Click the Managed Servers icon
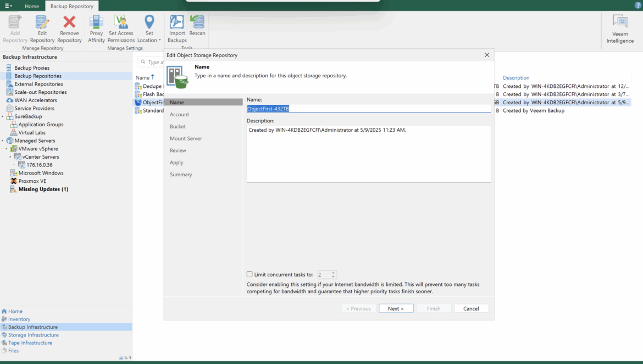This screenshot has width=643, height=364. [x=9, y=141]
